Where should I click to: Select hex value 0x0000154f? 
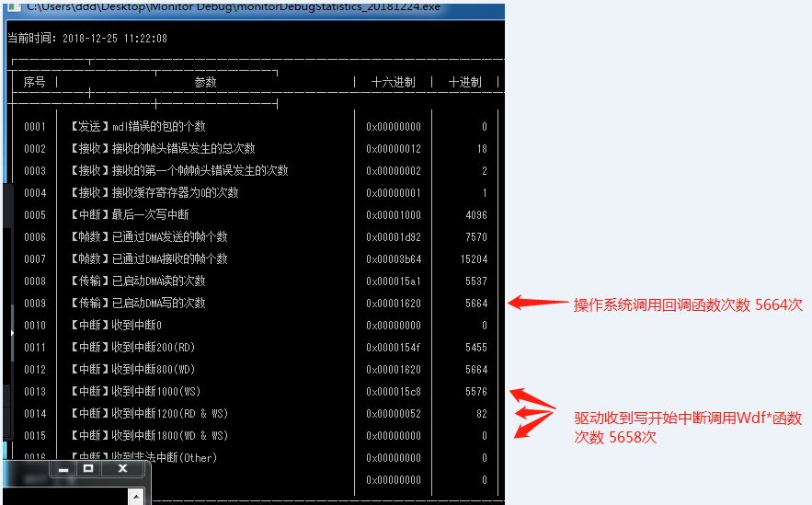(394, 348)
